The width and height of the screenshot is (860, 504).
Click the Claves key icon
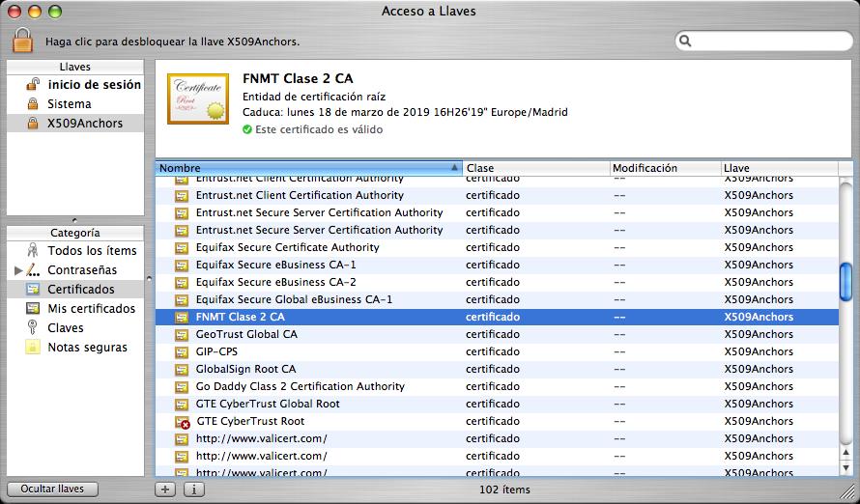[33, 327]
